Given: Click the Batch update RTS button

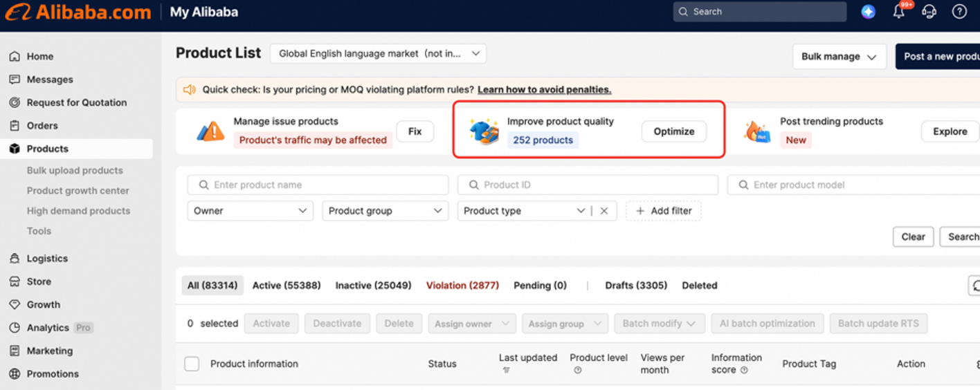Looking at the screenshot, I should point(878,324).
